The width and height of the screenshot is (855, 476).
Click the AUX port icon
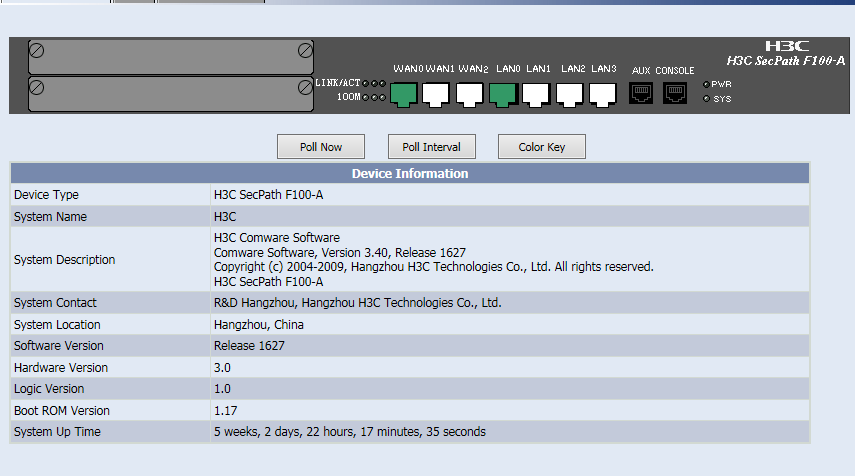click(641, 93)
